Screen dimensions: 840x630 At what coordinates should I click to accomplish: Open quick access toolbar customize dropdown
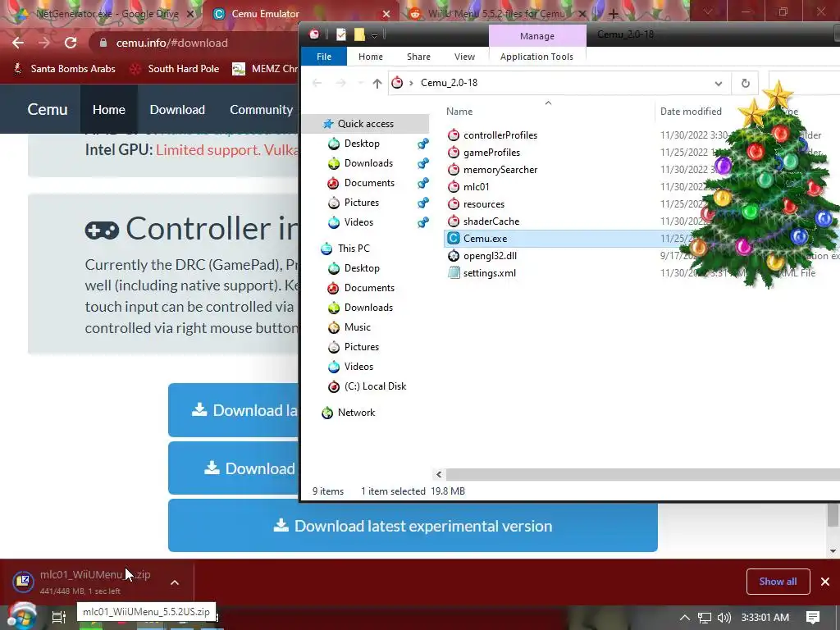coord(374,35)
